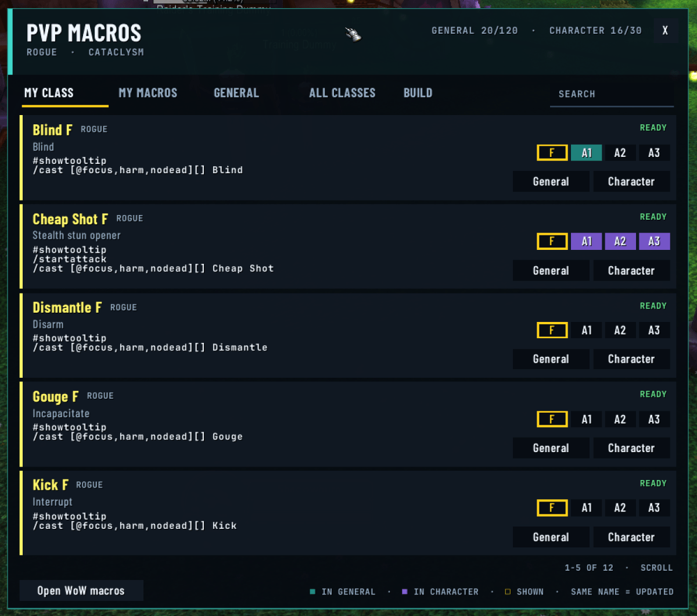The height and width of the screenshot is (616, 697).
Task: Toggle A3 variant for Kick F
Action: click(x=654, y=508)
